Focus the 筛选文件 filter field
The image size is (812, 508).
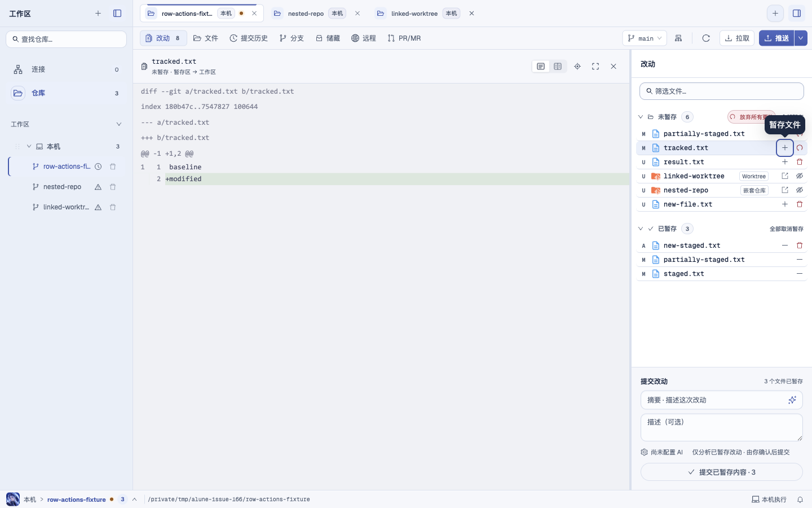[722, 91]
